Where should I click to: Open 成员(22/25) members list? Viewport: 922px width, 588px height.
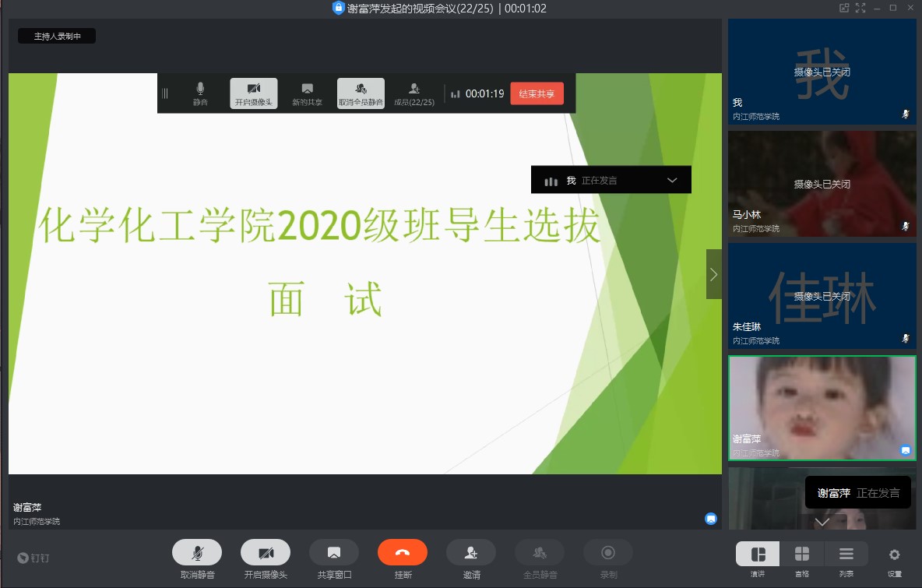click(414, 93)
